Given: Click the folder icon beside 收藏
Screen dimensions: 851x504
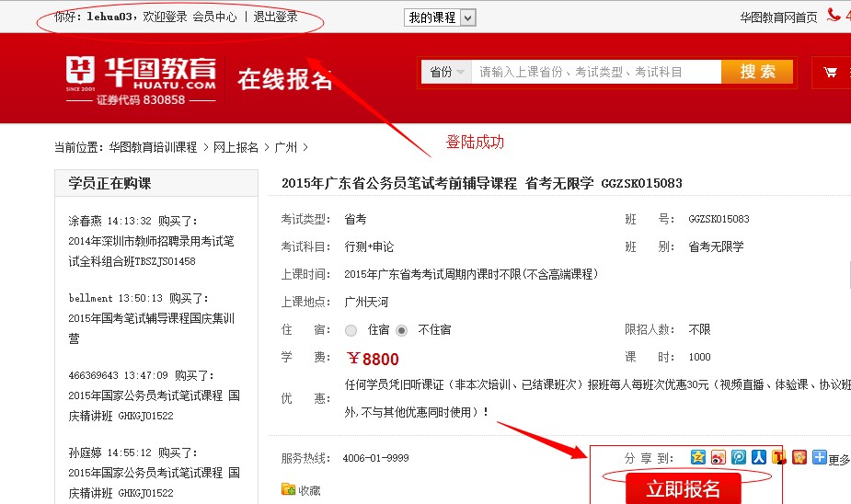Looking at the screenshot, I should coord(288,489).
